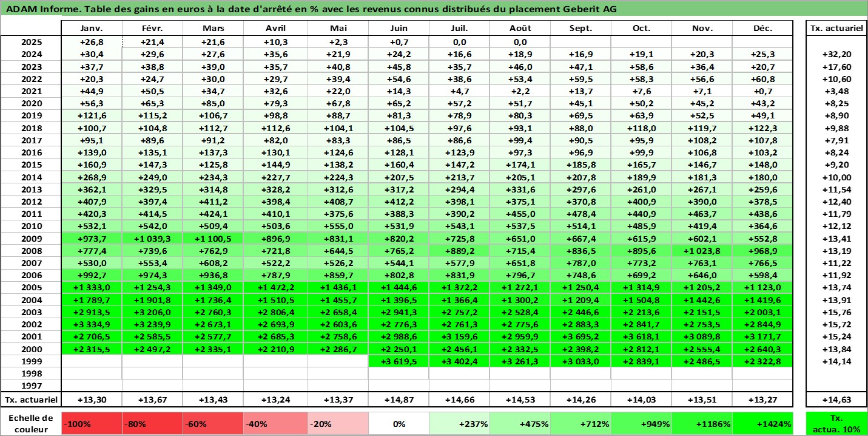Select the 'Juin' column header

(x=399, y=29)
